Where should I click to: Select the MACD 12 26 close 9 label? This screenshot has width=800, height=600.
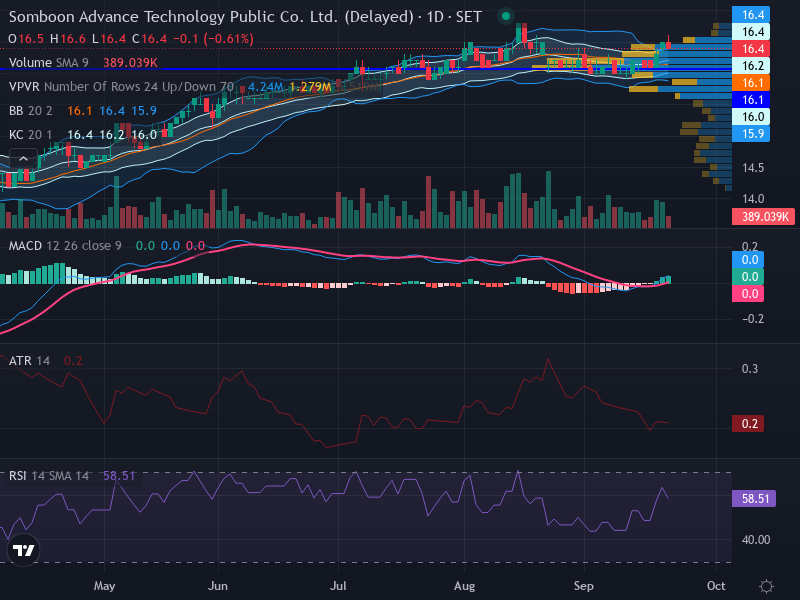pyautogui.click(x=65, y=246)
